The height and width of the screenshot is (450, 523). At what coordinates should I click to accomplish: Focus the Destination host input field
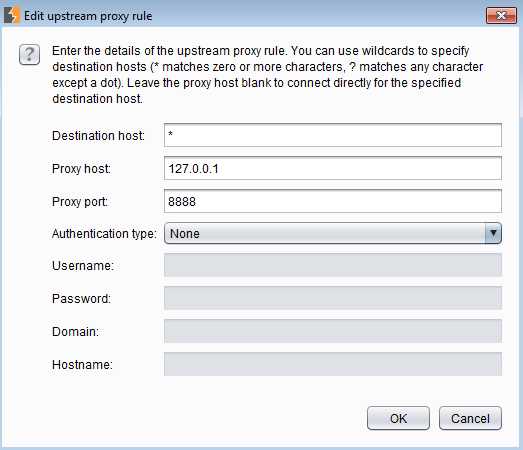pos(333,135)
